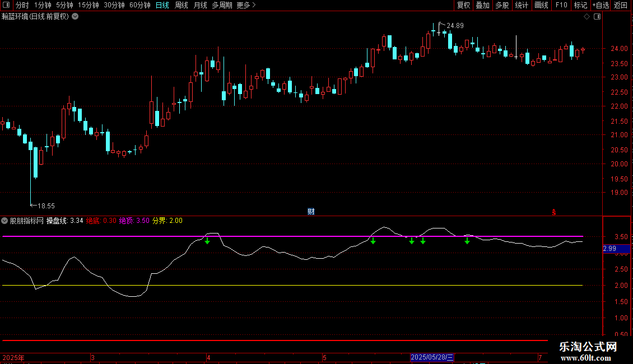The image size is (633, 364).
Task: Click the 分界: 2.00 label
Action: pos(167,221)
